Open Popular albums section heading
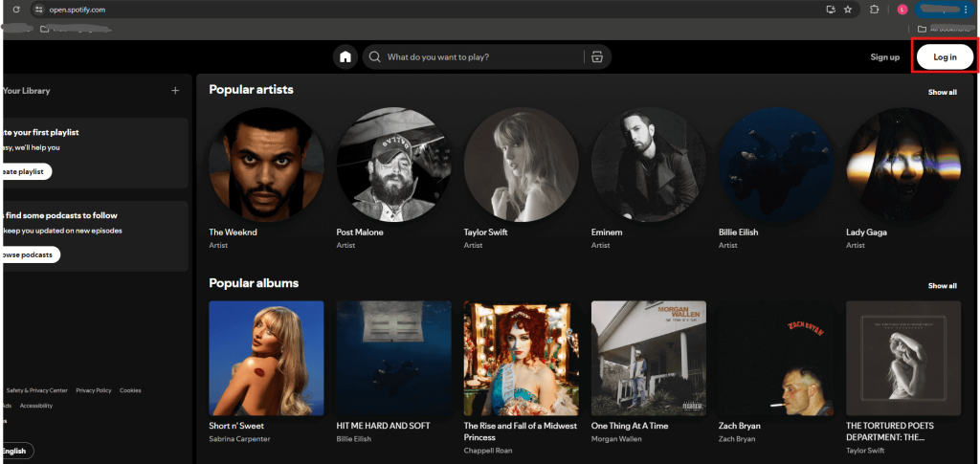The height and width of the screenshot is (464, 980). click(254, 283)
